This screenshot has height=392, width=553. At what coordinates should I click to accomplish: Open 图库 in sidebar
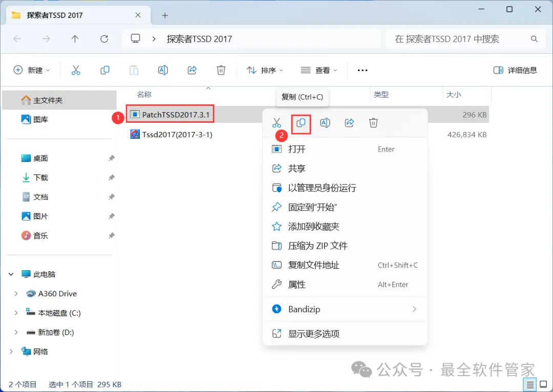[59, 120]
